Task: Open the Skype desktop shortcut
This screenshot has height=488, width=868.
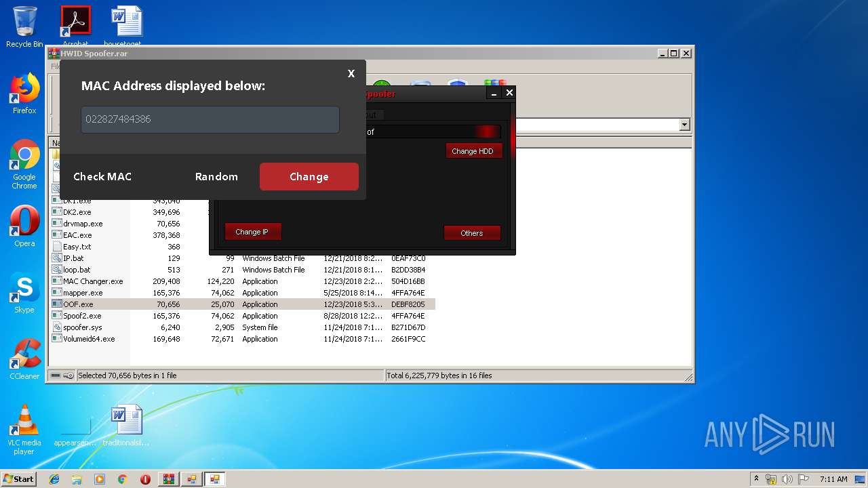Action: (x=24, y=293)
